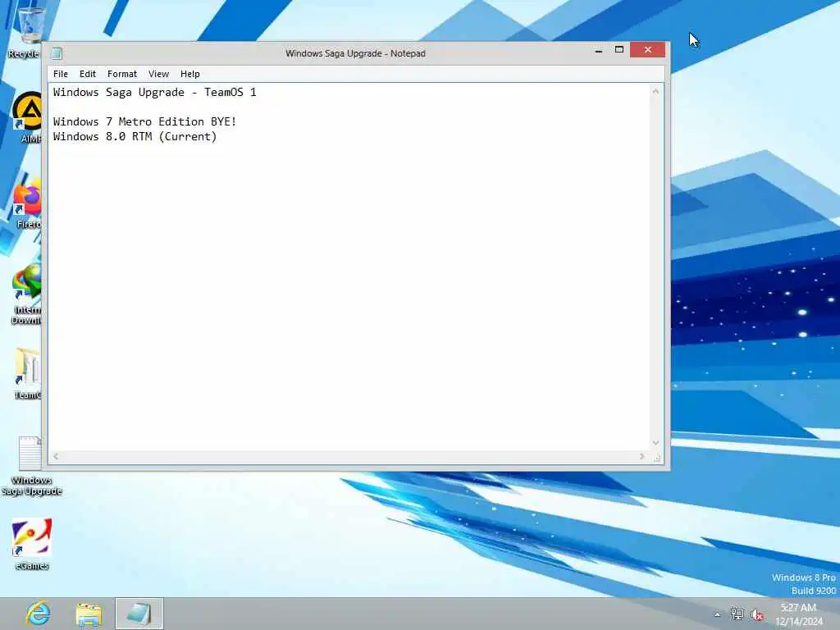Click the Notepad taskbar button
Image resolution: width=840 pixels, height=630 pixels.
[x=139, y=614]
